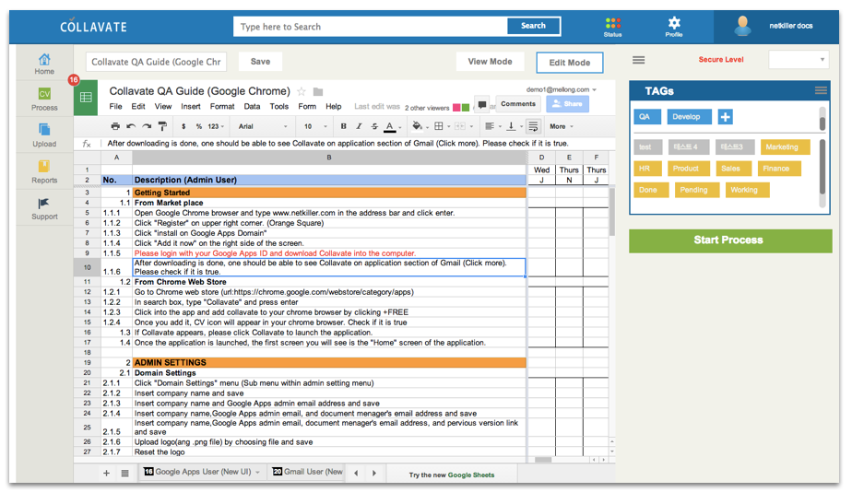Screen dimensions: 852x504
Task: Open the text color picker
Action: point(392,126)
